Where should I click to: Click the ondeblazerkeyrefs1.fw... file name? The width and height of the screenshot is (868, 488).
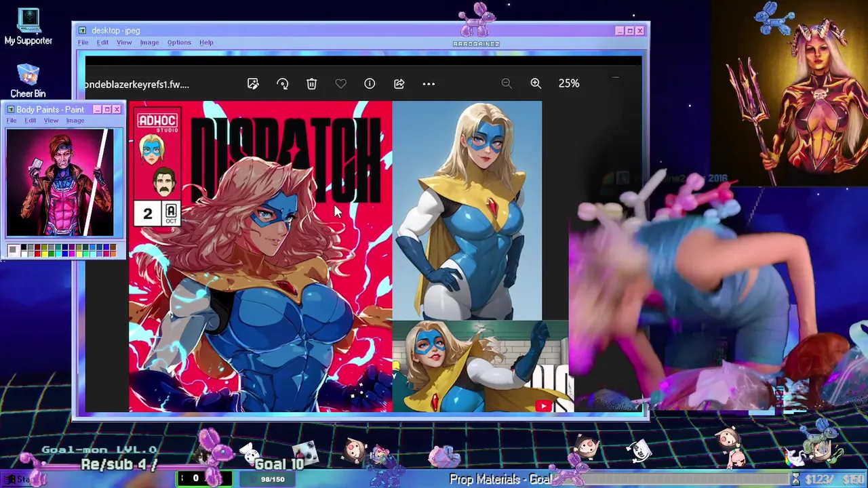(x=137, y=84)
